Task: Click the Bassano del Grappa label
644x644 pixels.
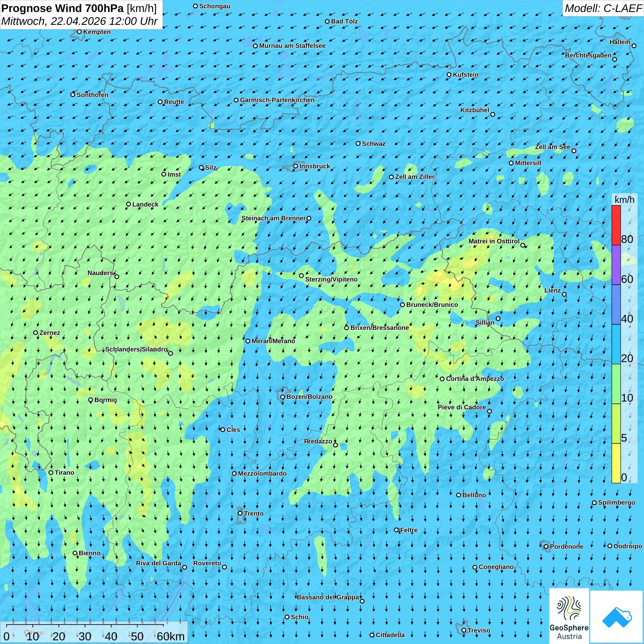Action: pyautogui.click(x=328, y=597)
